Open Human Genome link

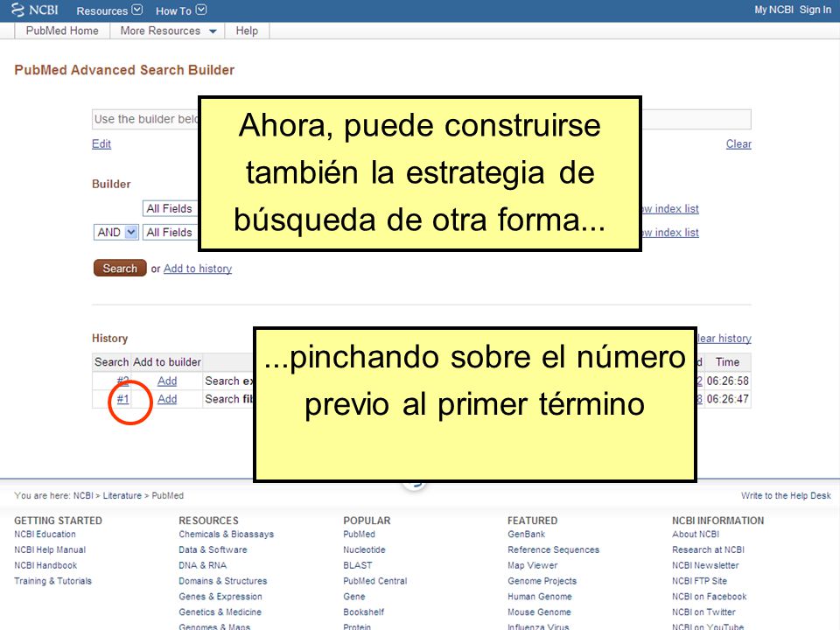click(x=540, y=596)
